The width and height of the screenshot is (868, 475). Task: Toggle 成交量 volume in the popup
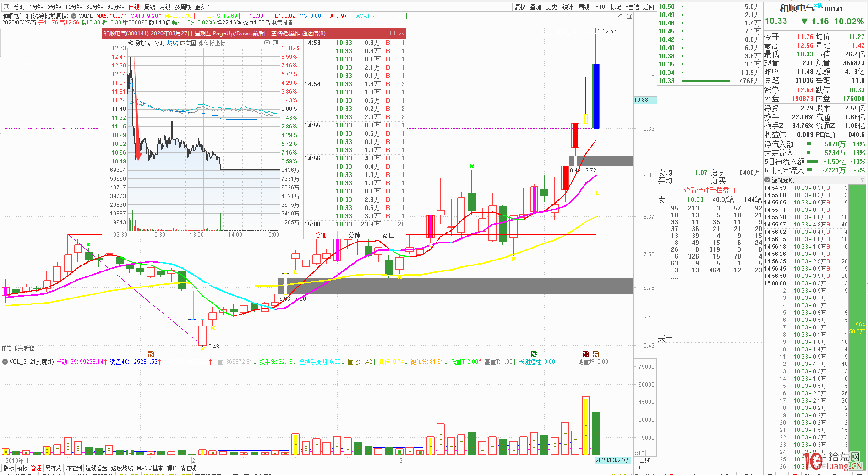pos(188,43)
